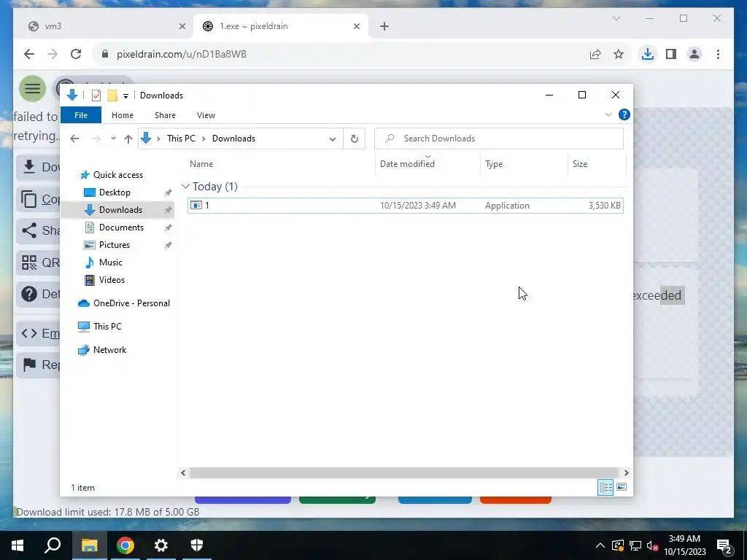Open Chrome profile avatar
747x560 pixels.
694,54
